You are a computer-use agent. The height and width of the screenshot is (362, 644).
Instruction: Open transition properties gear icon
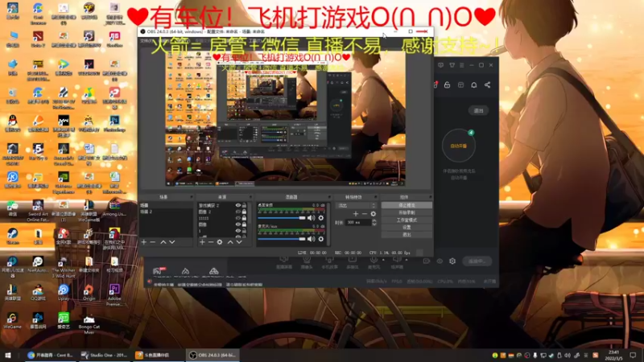373,214
